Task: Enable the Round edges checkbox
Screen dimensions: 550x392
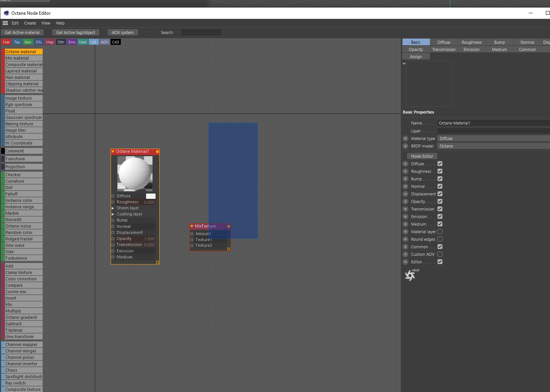Action: tap(440, 239)
